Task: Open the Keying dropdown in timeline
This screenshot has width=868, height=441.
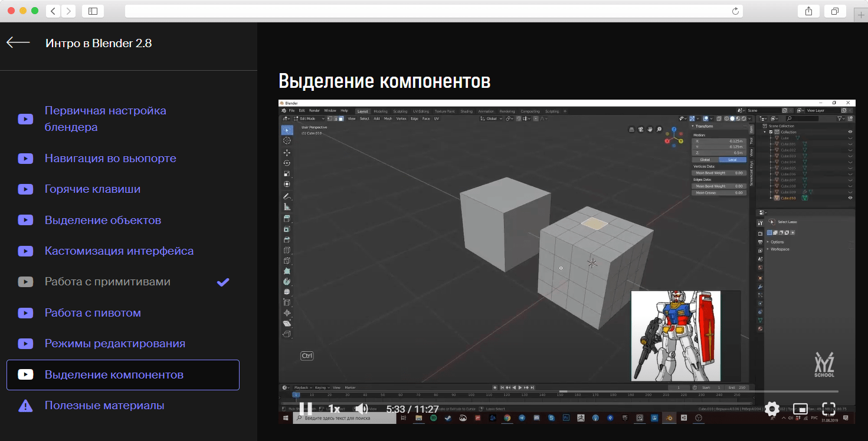Action: (322, 387)
